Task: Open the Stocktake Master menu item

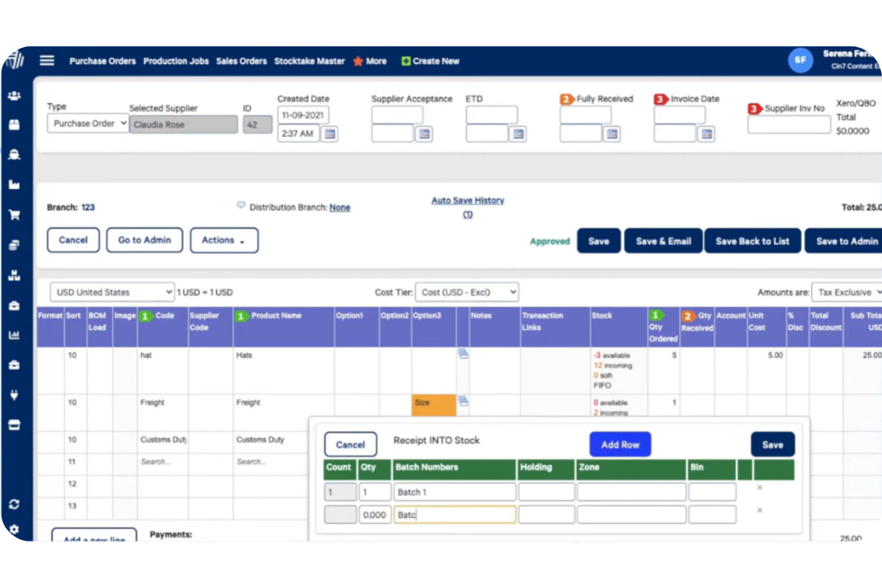Action: (309, 61)
